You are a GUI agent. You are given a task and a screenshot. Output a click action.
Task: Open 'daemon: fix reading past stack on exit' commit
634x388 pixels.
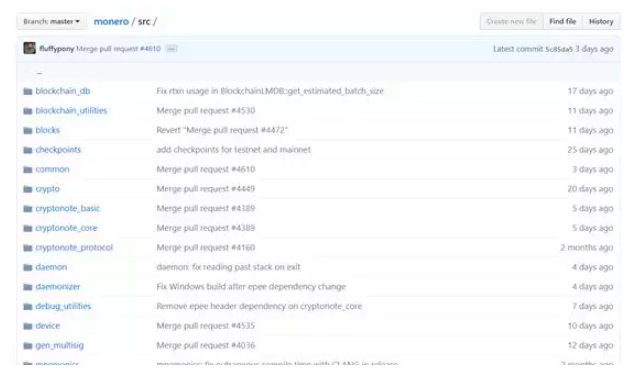coord(228,267)
